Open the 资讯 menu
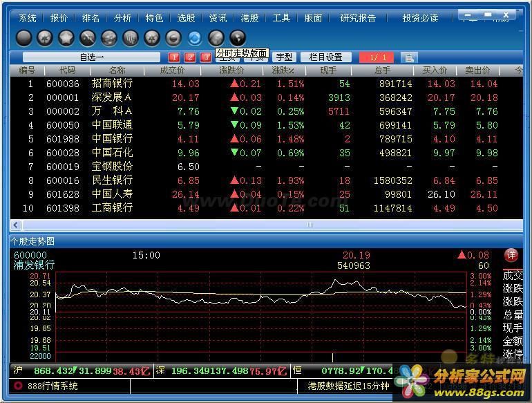Viewport: 532px width, 403px height. pyautogui.click(x=218, y=18)
